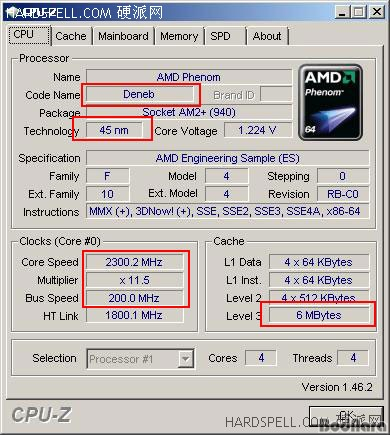Click the OK button
This screenshot has height=435, width=390.
(x=346, y=415)
